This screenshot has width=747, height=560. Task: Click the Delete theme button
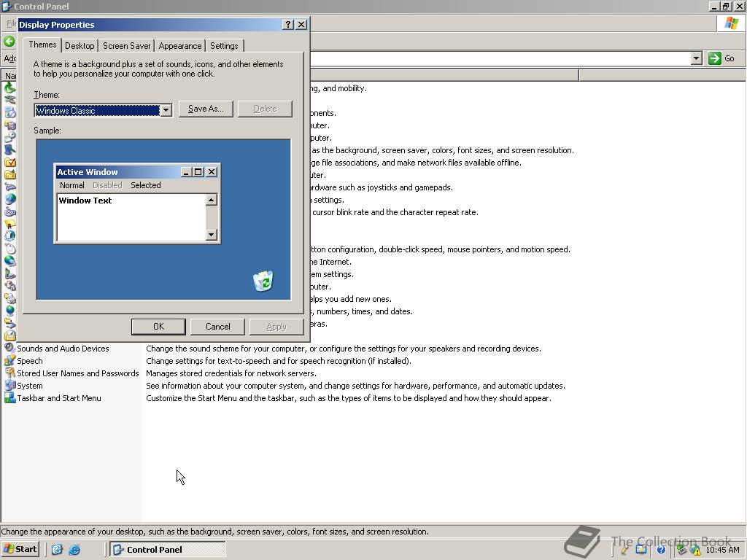tap(266, 109)
